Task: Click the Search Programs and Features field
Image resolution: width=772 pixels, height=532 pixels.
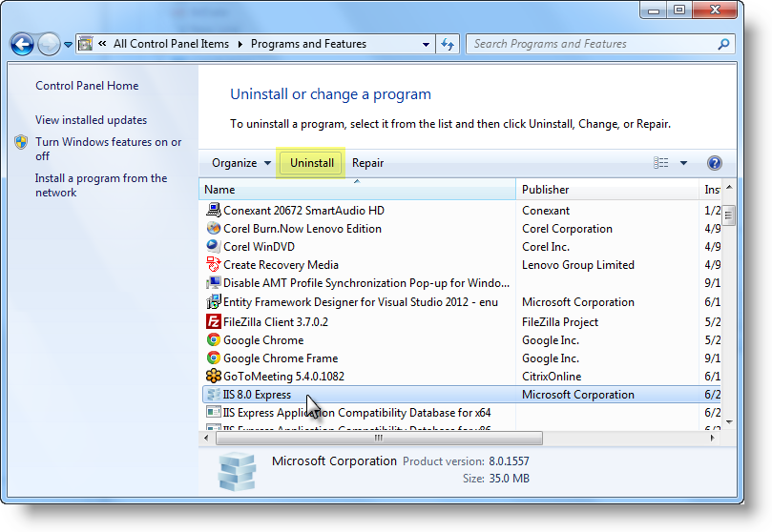Action: (594, 44)
